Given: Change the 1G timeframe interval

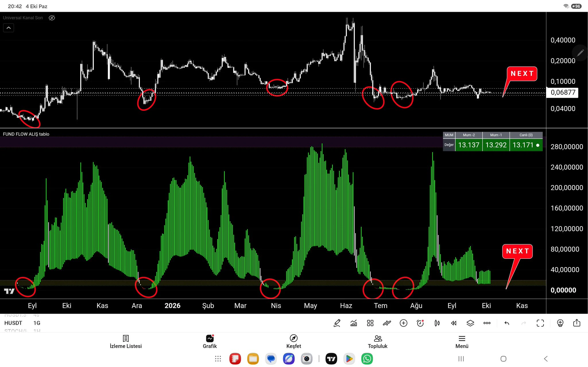Looking at the screenshot, I should click(37, 323).
